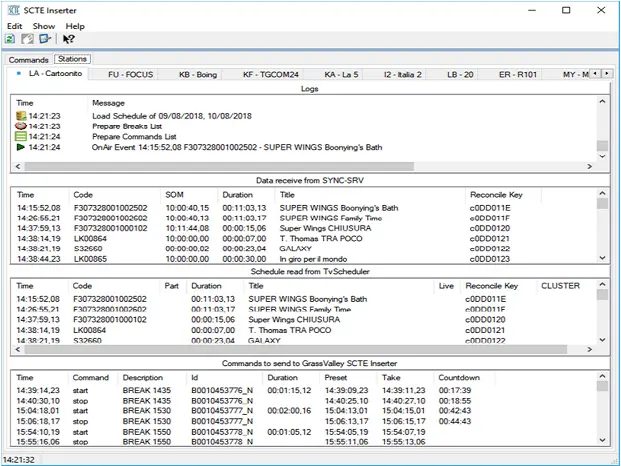Click the Logs panel scroll-up arrow
This screenshot has height=466, width=621.
[602, 102]
